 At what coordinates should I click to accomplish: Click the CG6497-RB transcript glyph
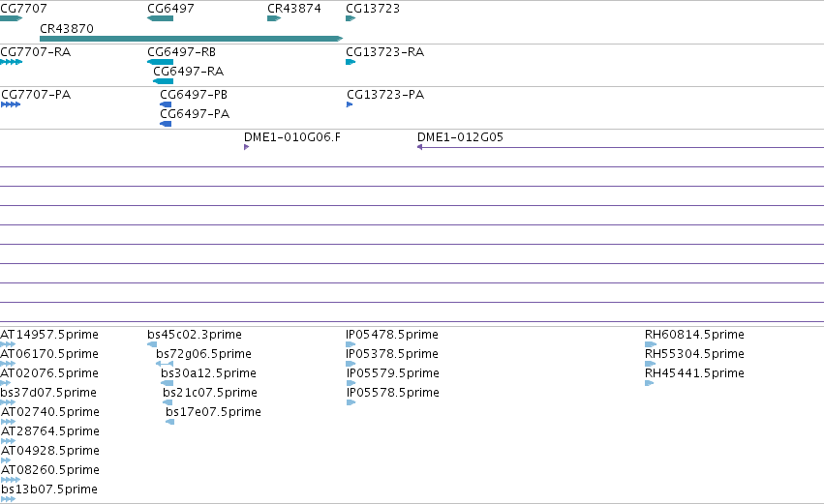click(161, 62)
